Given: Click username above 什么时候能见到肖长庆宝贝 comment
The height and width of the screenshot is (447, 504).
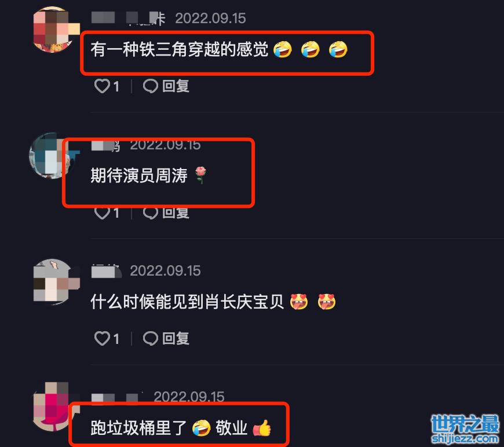Looking at the screenshot, I should (x=107, y=271).
